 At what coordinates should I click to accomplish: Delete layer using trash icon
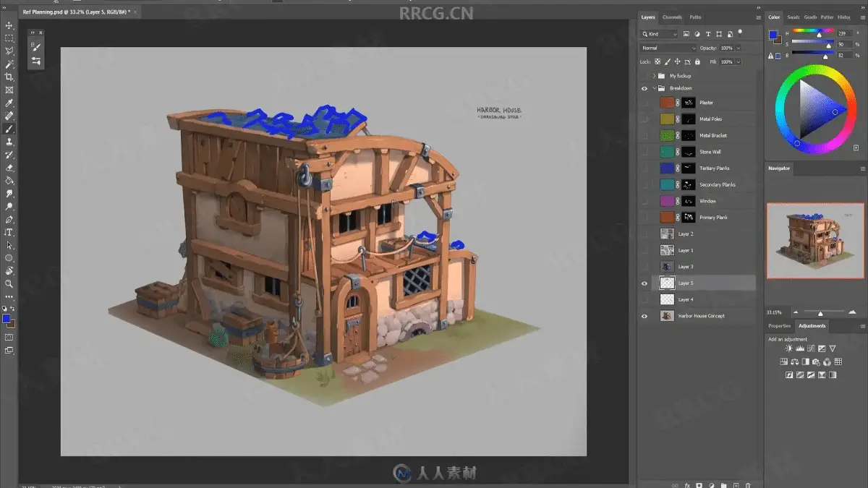748,486
